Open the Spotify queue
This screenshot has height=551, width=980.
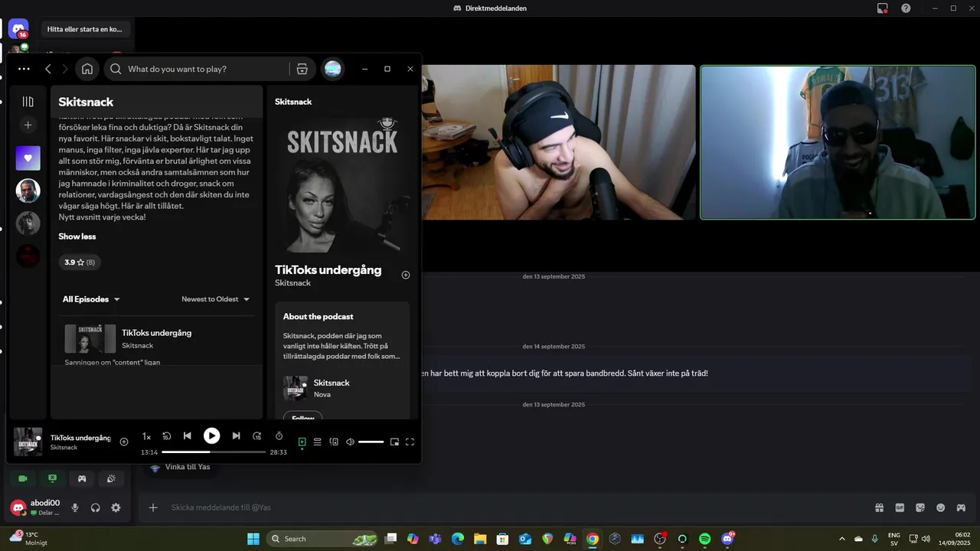[317, 442]
